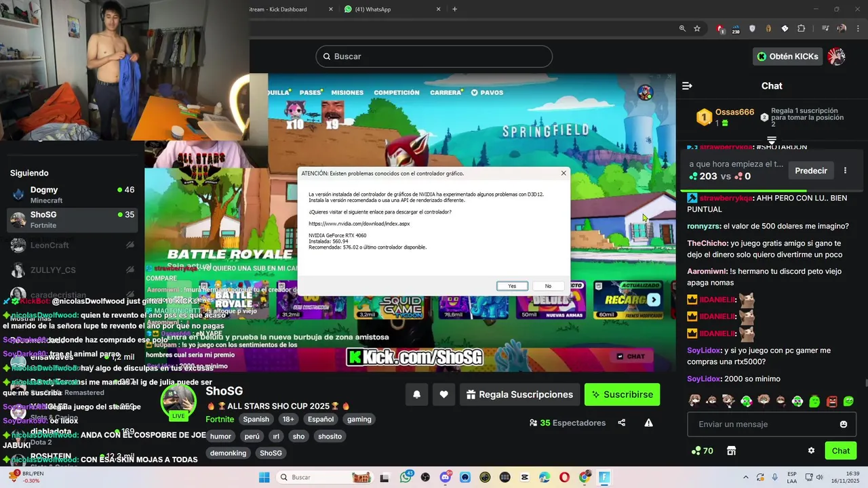
Task: Click the Suscribirse button
Action: tap(622, 394)
